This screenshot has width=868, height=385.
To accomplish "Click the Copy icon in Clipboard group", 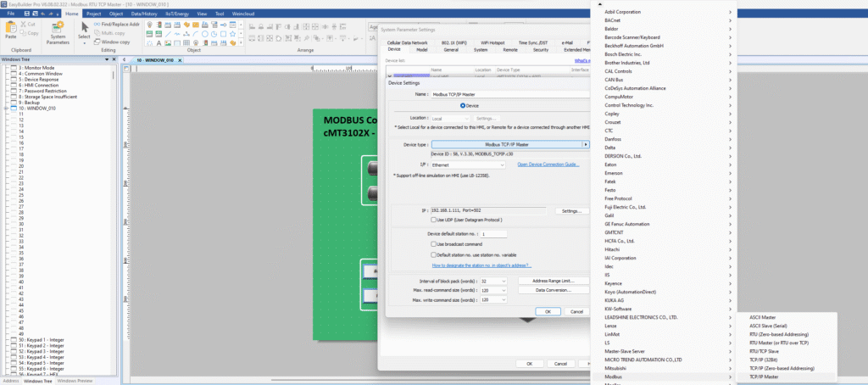I will point(23,33).
